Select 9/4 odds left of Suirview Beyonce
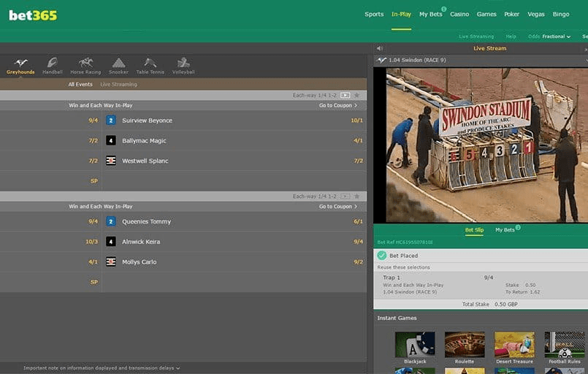Viewport: 588px width, 374px height. point(93,121)
